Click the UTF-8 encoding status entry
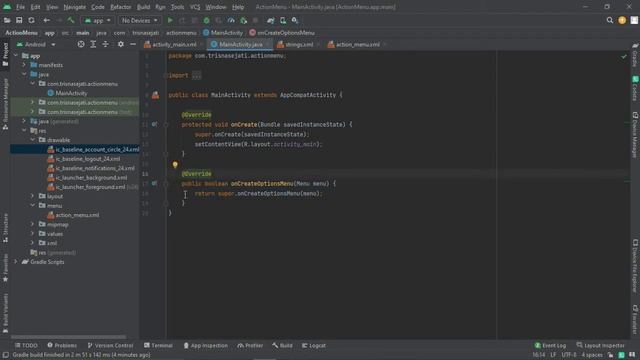The width and height of the screenshot is (640, 360). coord(569,355)
